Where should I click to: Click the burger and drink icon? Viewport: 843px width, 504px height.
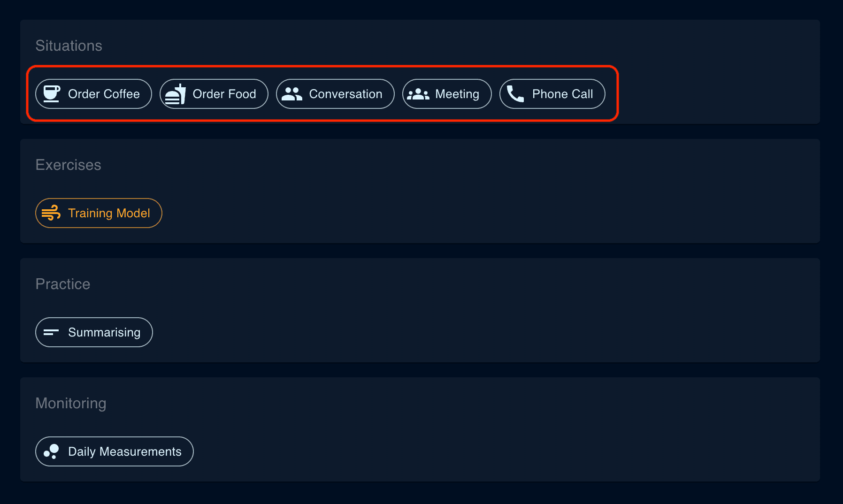tap(176, 94)
